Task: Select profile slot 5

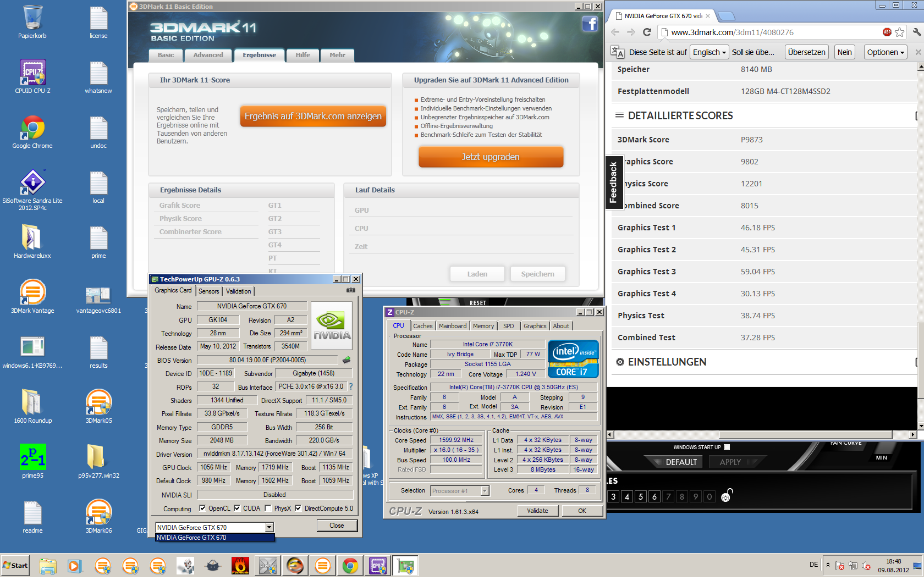Action: pyautogui.click(x=641, y=496)
